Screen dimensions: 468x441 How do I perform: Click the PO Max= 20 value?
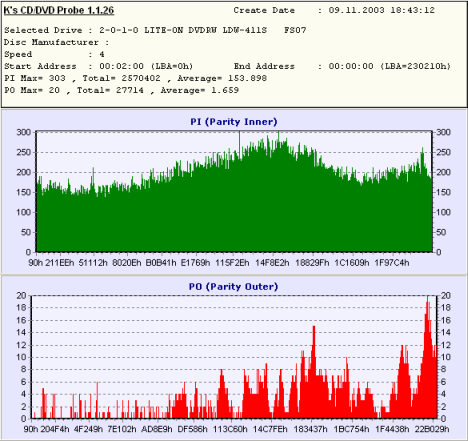click(32, 90)
